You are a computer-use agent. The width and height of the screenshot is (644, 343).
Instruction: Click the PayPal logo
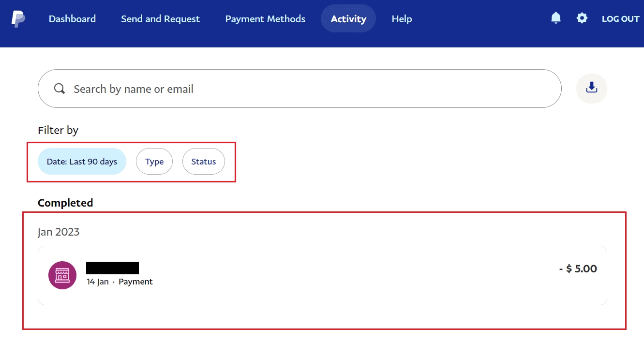point(18,18)
